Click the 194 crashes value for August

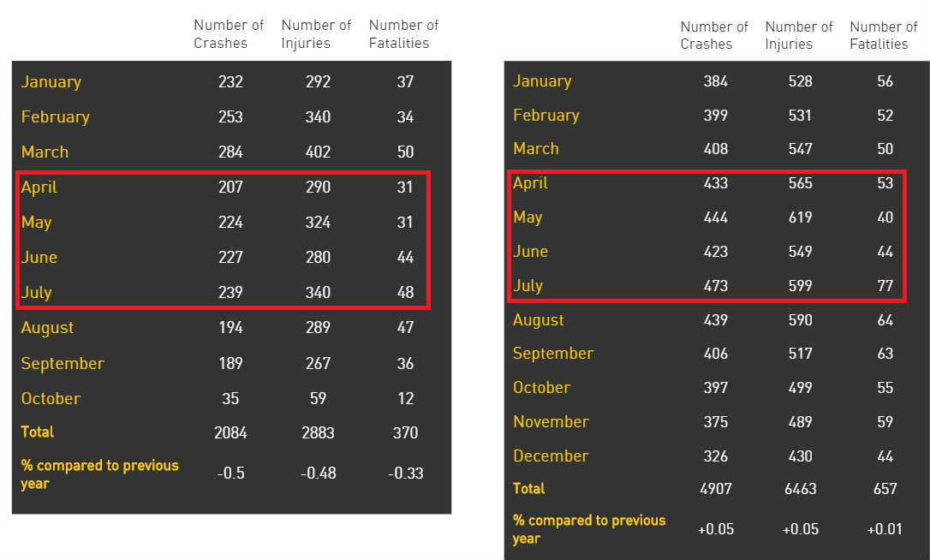tap(230, 327)
